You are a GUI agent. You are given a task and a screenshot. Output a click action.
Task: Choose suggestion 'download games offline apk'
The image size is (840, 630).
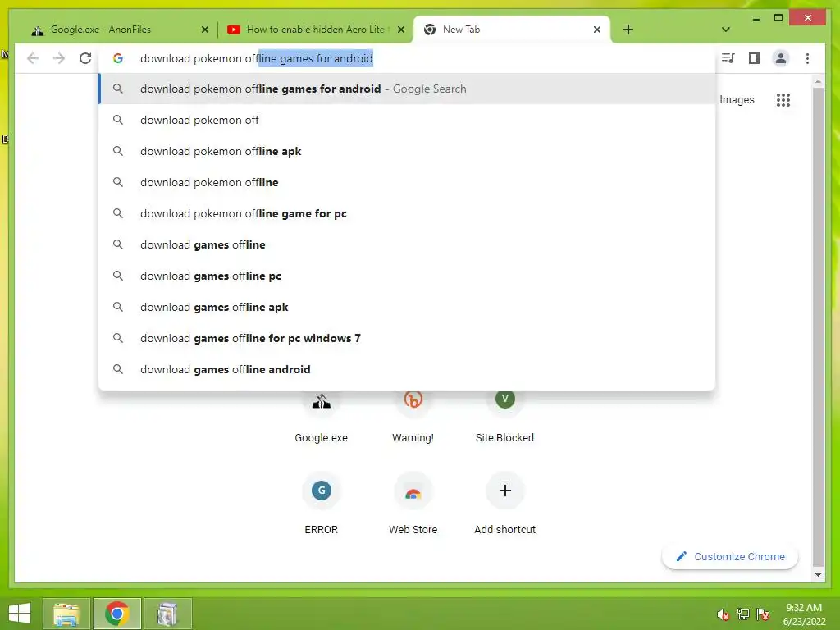[x=407, y=307]
